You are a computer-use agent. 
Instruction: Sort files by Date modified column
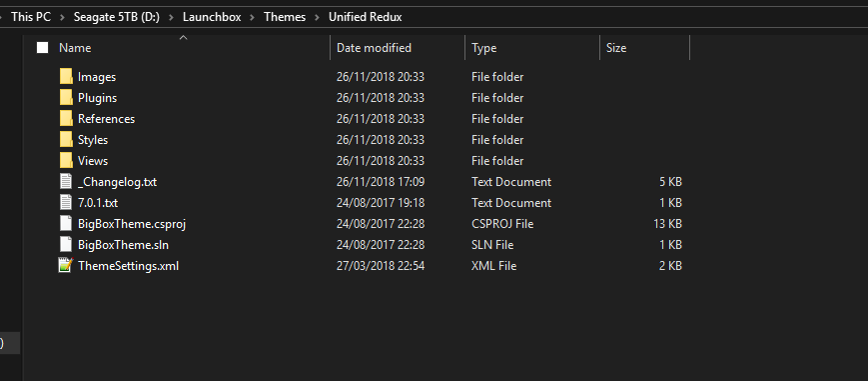(x=398, y=48)
